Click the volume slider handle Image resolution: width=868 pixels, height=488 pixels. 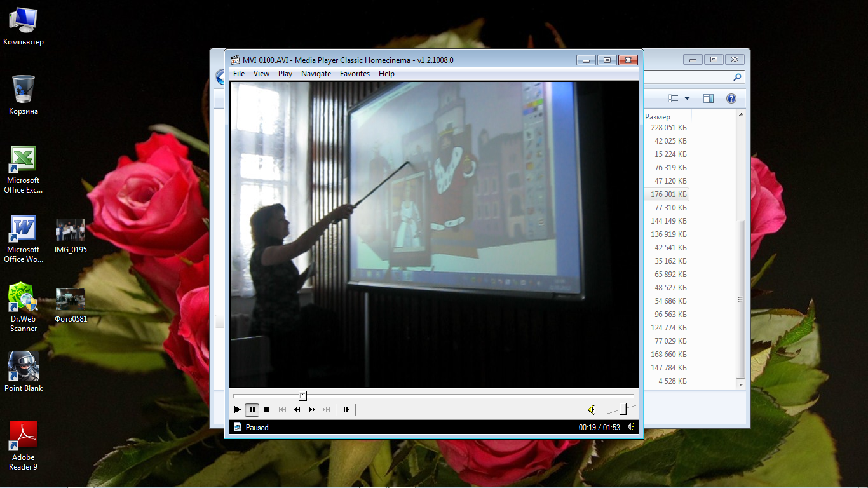point(624,409)
